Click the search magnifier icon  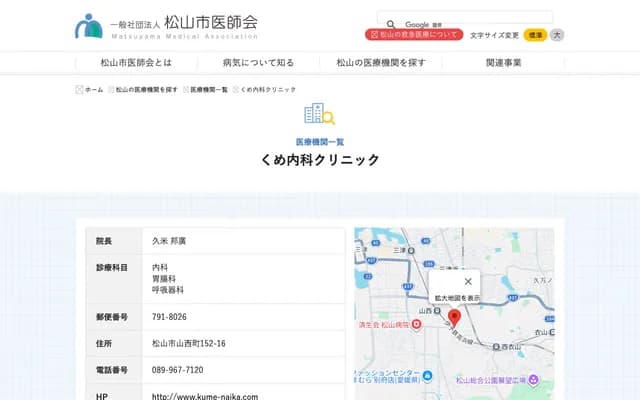tap(391, 24)
